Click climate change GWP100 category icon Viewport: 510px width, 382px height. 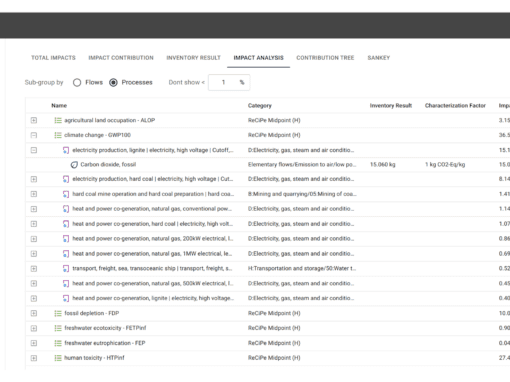tap(58, 135)
